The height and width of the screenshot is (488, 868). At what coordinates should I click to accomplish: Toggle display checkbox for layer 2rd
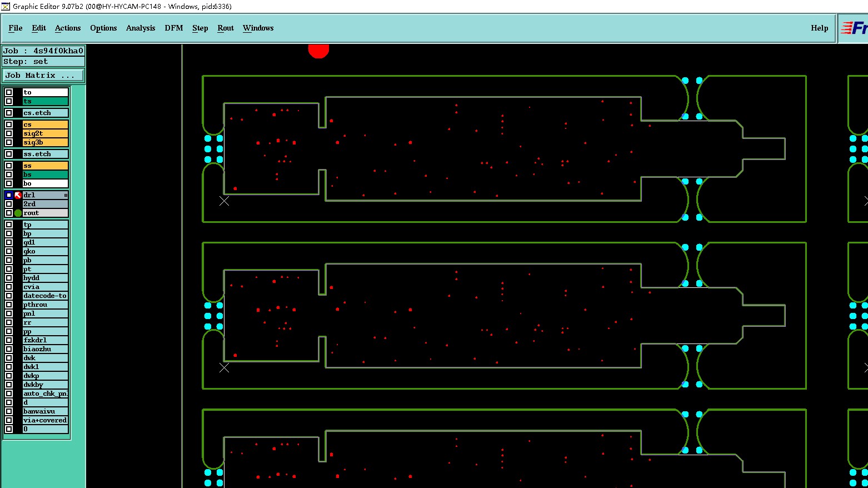click(9, 204)
